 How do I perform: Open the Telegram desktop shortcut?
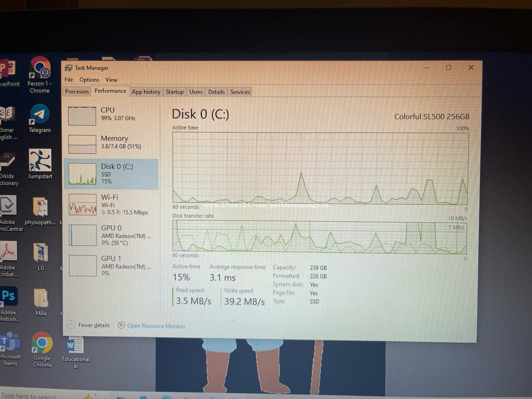point(40,115)
